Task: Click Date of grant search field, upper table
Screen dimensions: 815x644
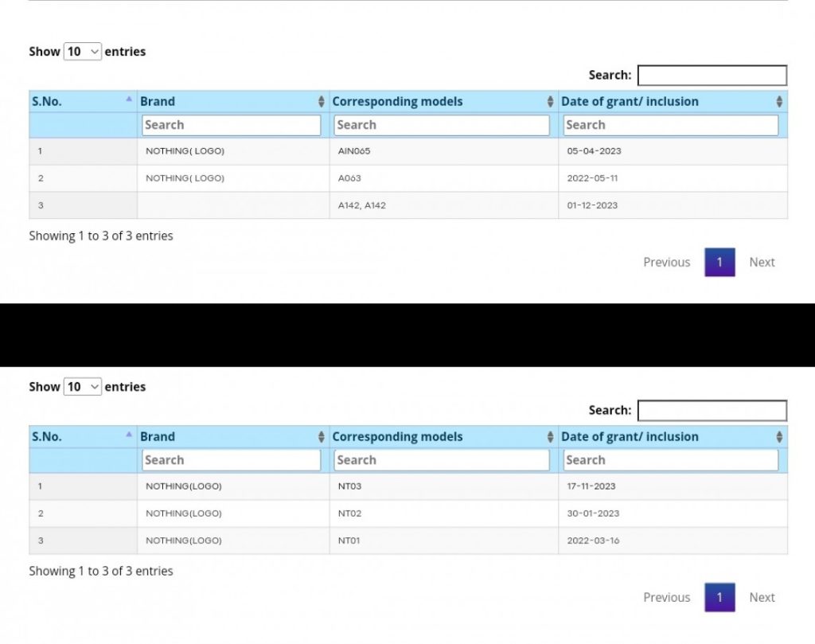Action: 670,125
